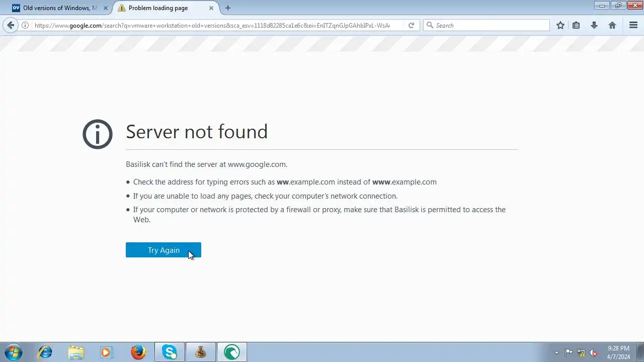Open the downloads arrow icon
The height and width of the screenshot is (362, 644).
(594, 25)
